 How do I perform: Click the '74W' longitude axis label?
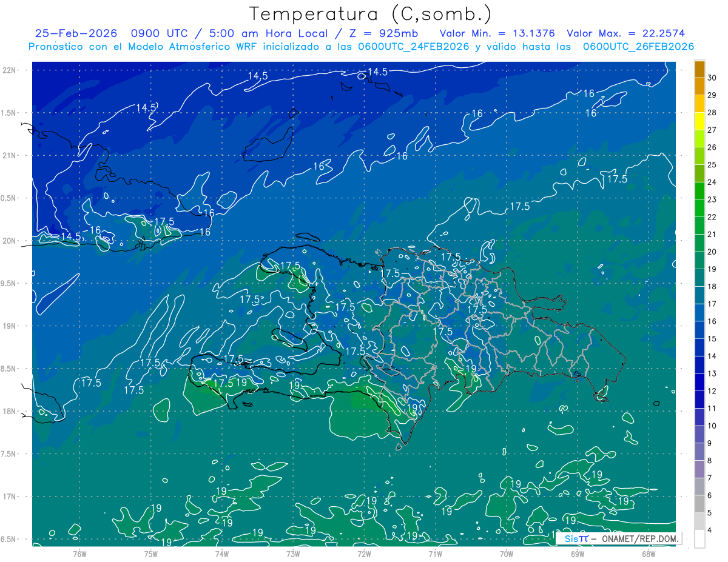click(x=222, y=554)
